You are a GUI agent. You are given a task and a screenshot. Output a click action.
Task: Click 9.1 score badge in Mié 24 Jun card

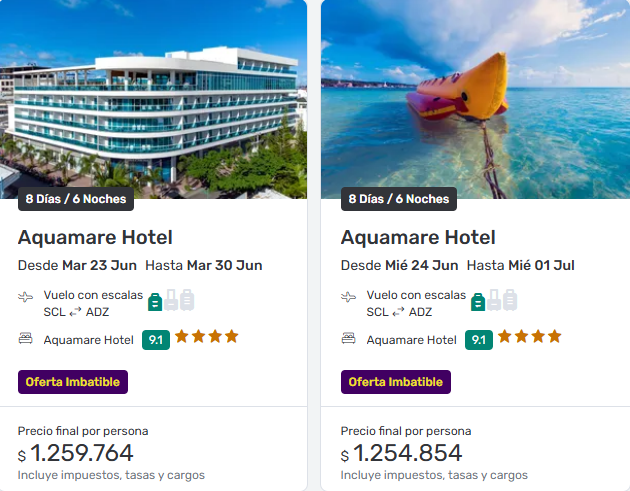(x=479, y=339)
